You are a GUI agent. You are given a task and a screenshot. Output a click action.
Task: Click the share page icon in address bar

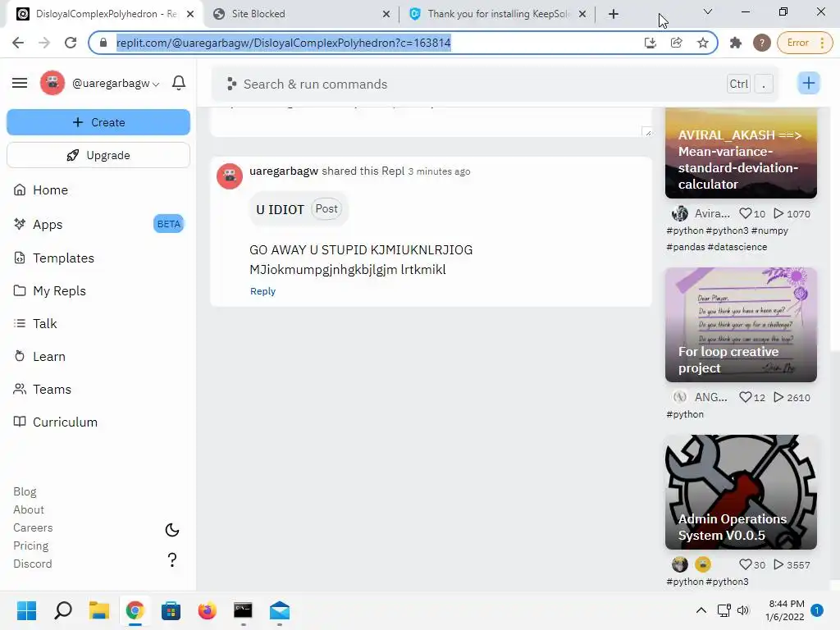[x=677, y=43]
